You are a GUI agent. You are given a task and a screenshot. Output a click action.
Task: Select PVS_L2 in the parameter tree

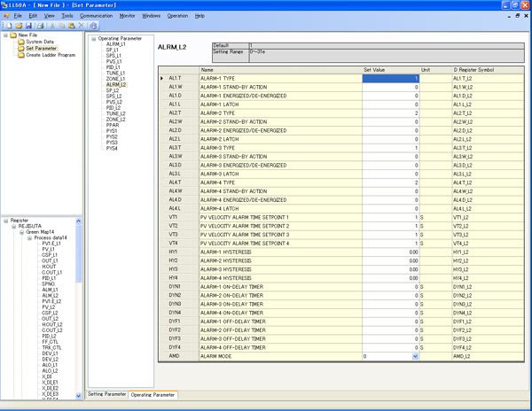(x=114, y=102)
